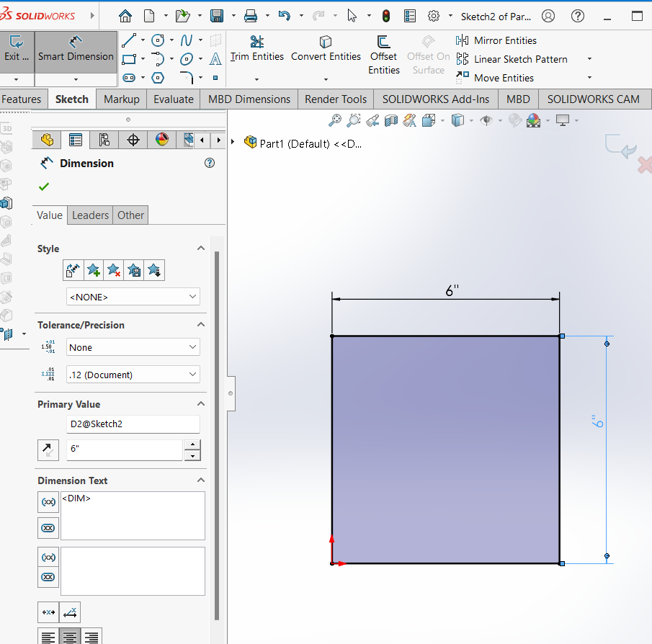Click Move Entities
This screenshot has width=652, height=644.
tap(495, 78)
